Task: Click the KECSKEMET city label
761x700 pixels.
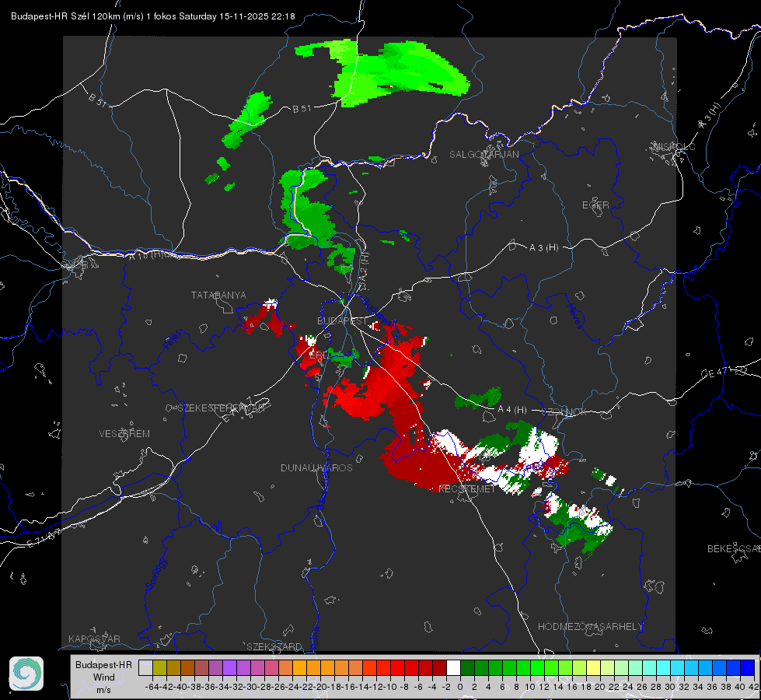Action: point(467,488)
